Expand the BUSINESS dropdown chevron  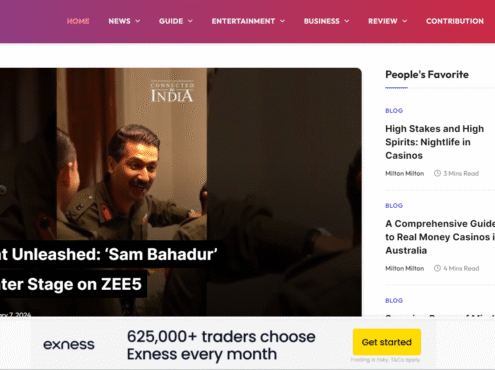coord(347,21)
